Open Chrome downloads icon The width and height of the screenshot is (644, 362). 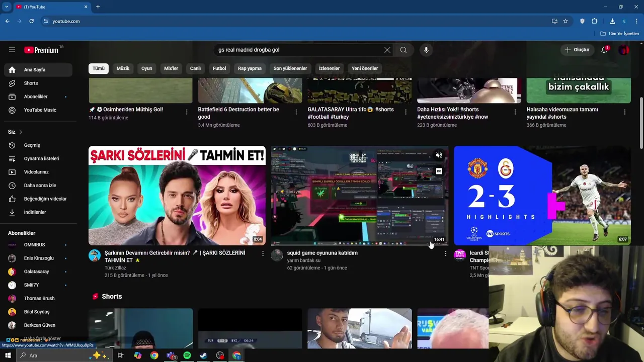[x=612, y=21]
